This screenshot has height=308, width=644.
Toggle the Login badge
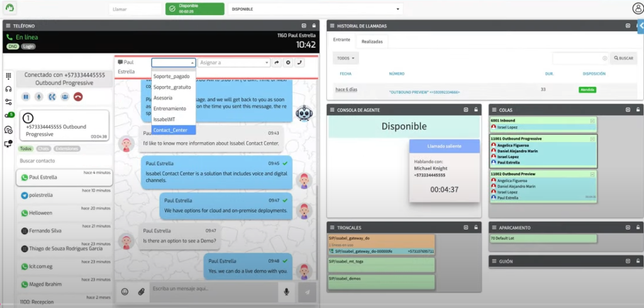pyautogui.click(x=28, y=47)
